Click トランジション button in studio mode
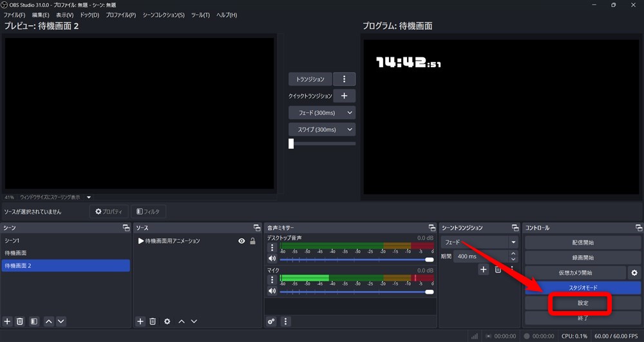The width and height of the screenshot is (644, 342). coord(310,79)
